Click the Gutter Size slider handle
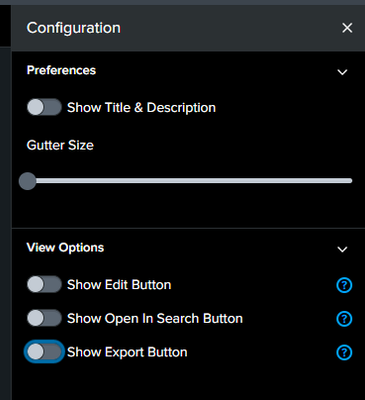365x400 pixels. [27, 181]
